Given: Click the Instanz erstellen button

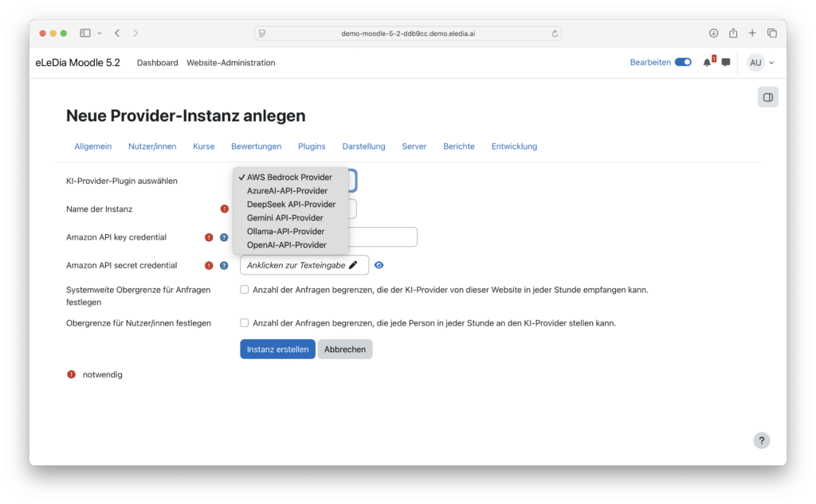Looking at the screenshot, I should (x=277, y=350).
